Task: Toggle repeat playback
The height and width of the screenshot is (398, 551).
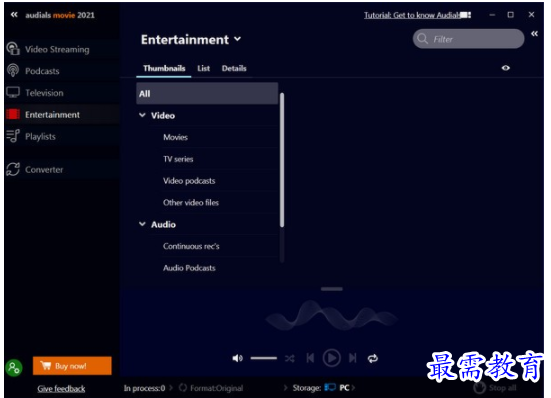Action: pyautogui.click(x=373, y=358)
